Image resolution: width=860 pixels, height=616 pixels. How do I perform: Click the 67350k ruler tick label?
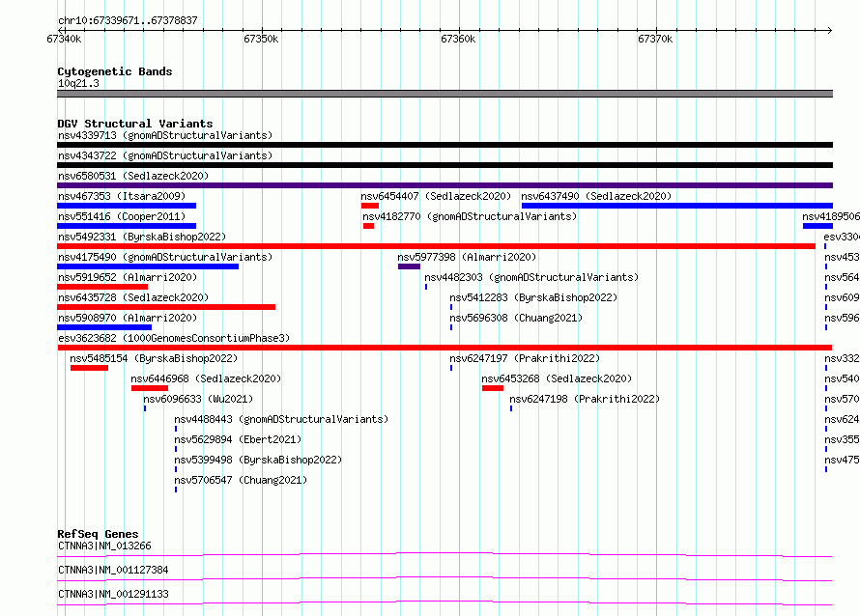[x=261, y=39]
